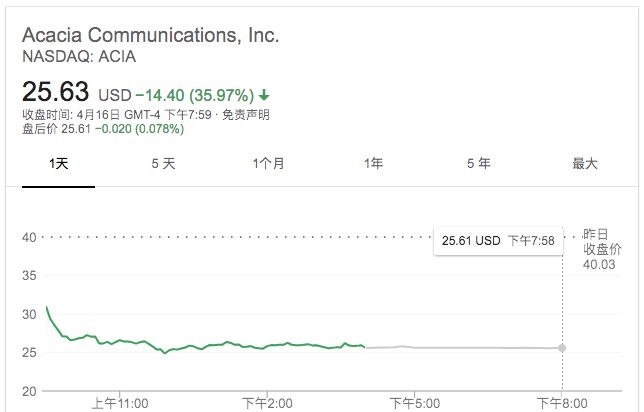This screenshot has height=412, width=644.
Task: Click the Acacia Communications, Inc. title
Action: tap(151, 35)
